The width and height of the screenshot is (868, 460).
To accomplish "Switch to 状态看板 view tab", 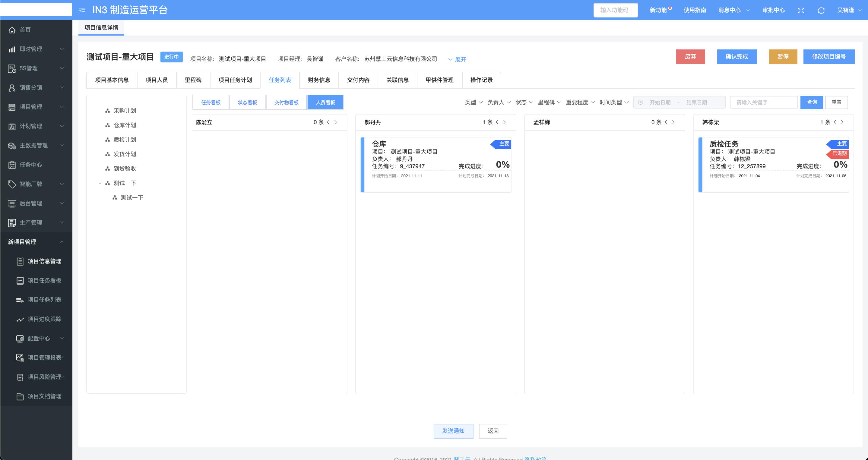I will [247, 102].
